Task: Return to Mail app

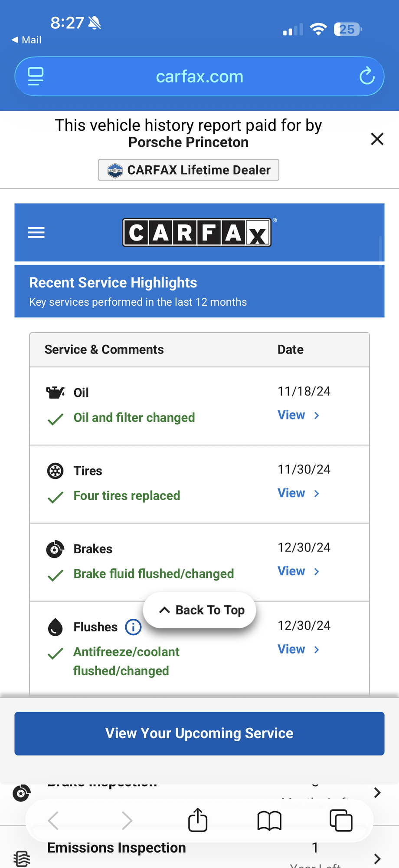Action: coord(26,40)
